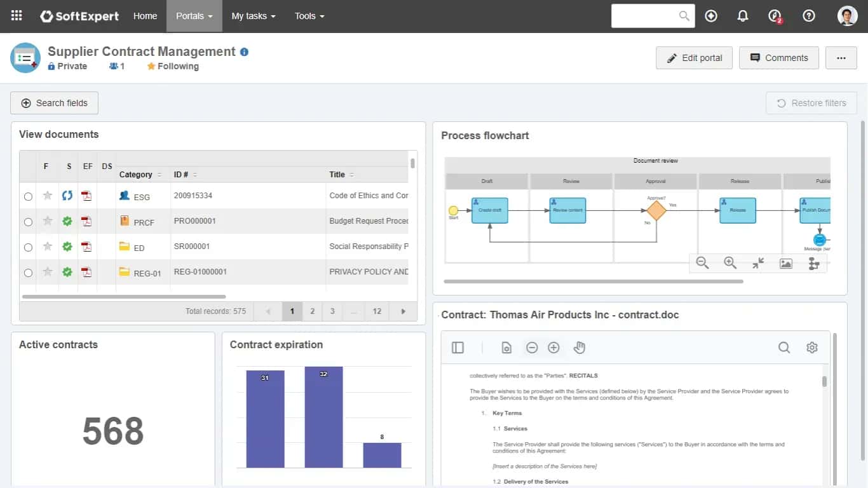Click the Edit portal button
The height and width of the screenshot is (488, 868).
coord(694,58)
